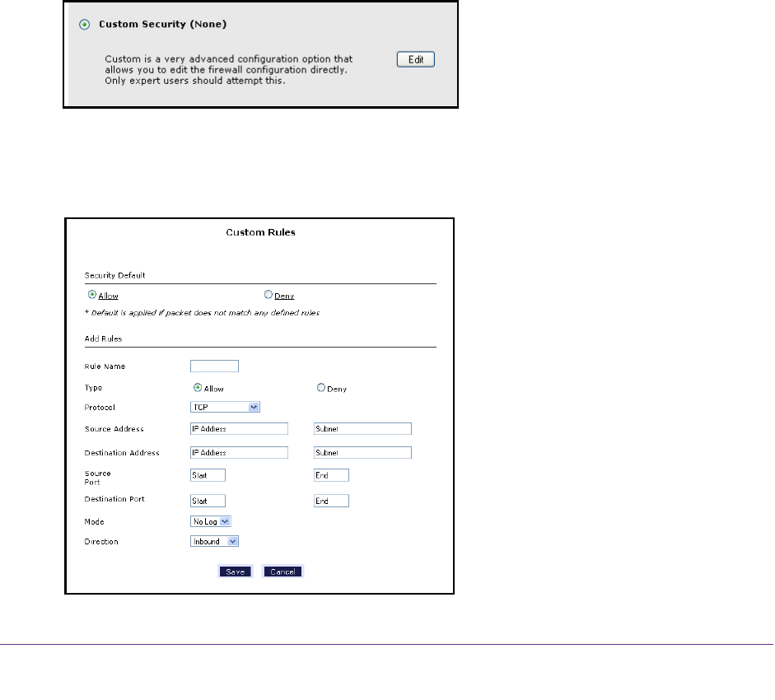Focus the Source Port End field
This screenshot has width=775, height=700.
[332, 475]
